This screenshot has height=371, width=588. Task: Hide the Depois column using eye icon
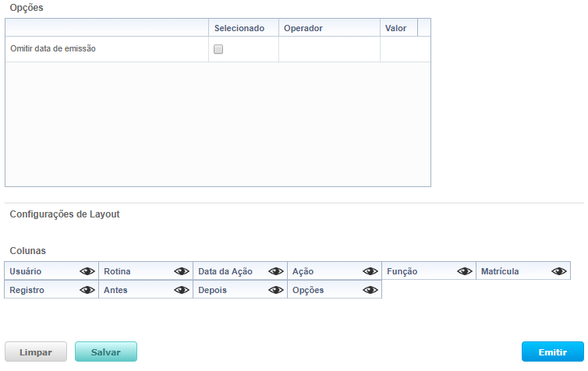pos(276,290)
